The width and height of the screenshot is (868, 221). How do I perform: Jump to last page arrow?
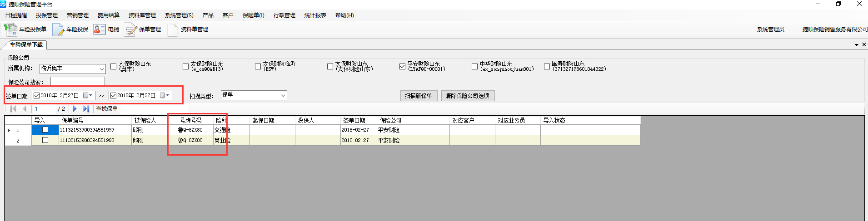[x=86, y=109]
